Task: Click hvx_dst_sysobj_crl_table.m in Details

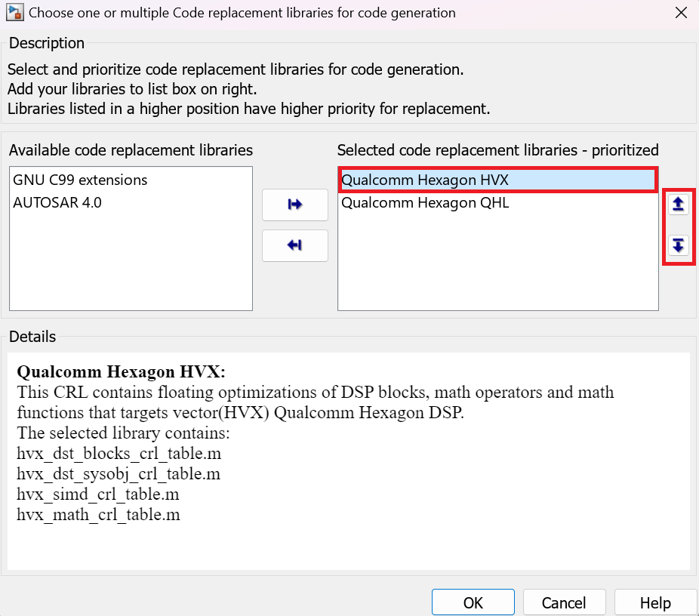Action: [x=119, y=474]
